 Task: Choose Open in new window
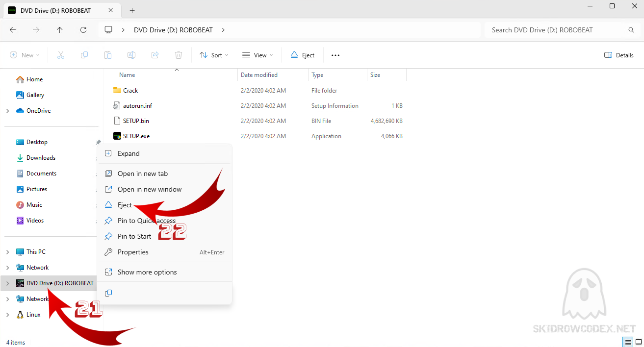click(164, 189)
